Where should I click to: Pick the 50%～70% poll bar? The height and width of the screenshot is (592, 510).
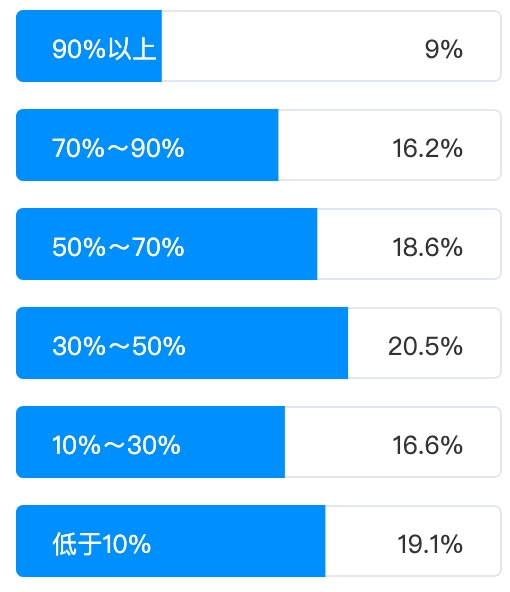click(x=259, y=244)
